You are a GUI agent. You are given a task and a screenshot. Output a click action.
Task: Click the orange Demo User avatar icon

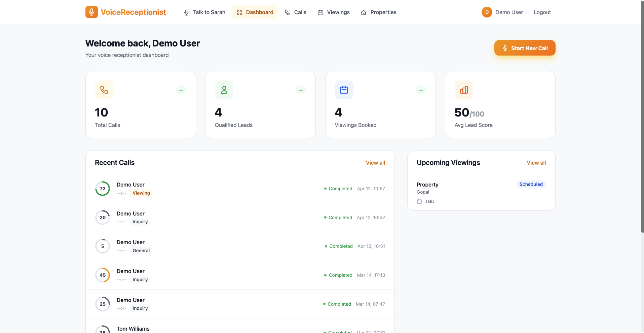(x=487, y=12)
